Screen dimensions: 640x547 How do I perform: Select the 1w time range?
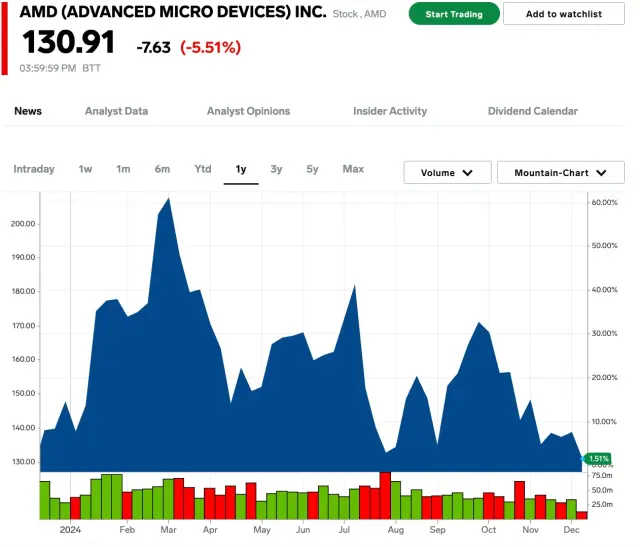(x=85, y=169)
